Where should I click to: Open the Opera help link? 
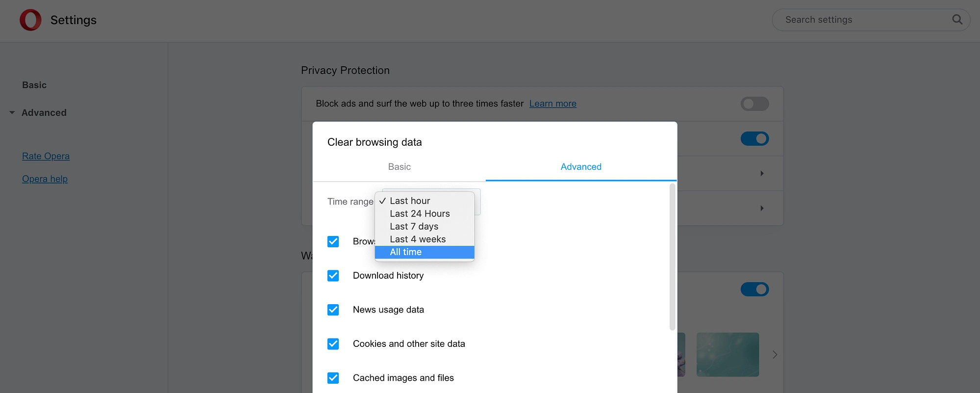[45, 179]
